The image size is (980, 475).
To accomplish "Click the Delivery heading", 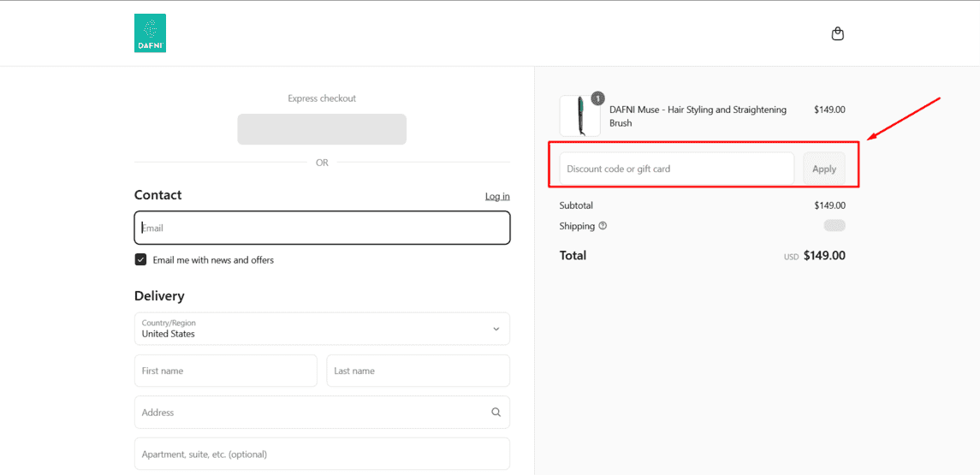I will tap(159, 295).
